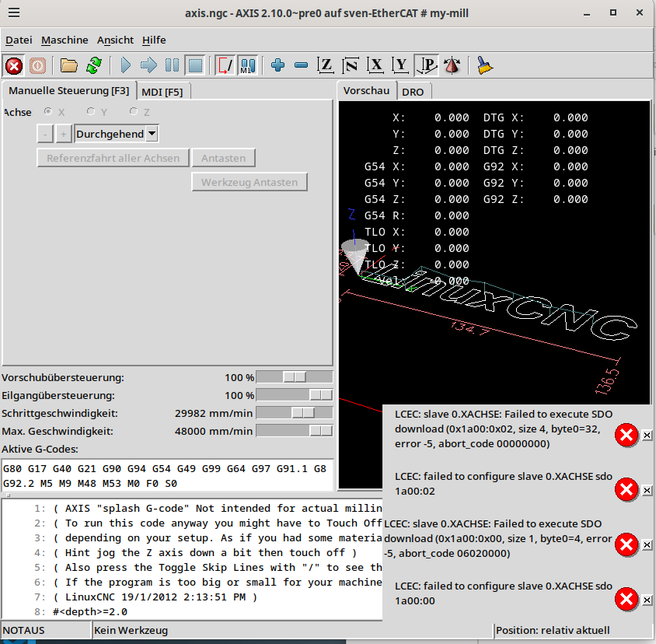Open the Datei menu
The height and width of the screenshot is (644, 656).
(19, 40)
